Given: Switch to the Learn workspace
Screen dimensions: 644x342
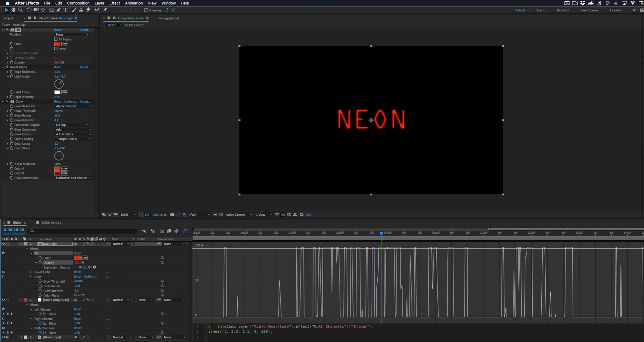Looking at the screenshot, I should tap(541, 10).
